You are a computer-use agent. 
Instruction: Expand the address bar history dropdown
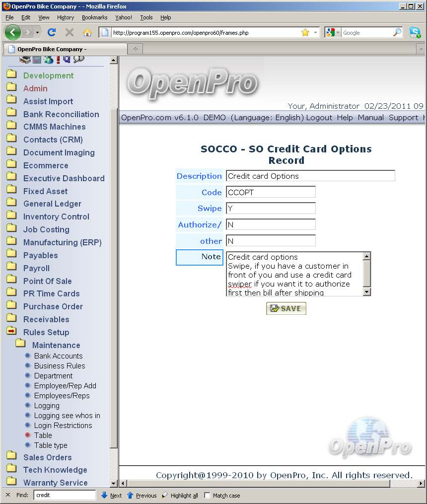(x=315, y=33)
